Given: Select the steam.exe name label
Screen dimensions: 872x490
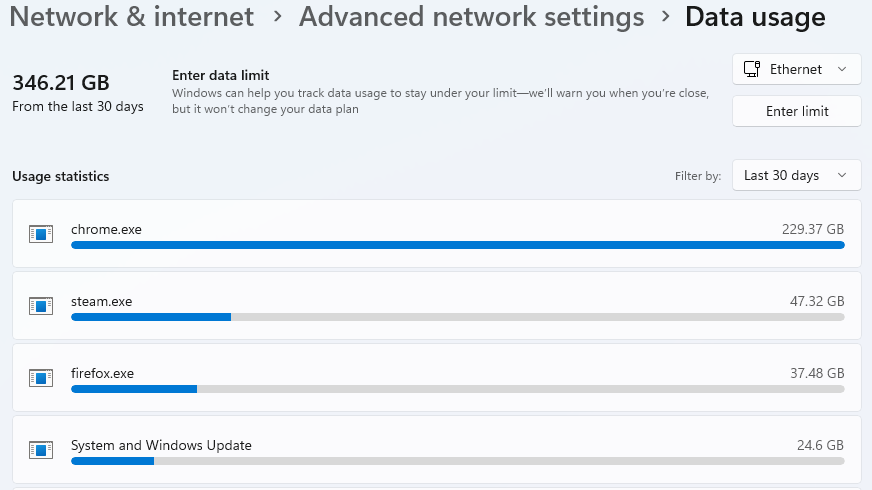Looking at the screenshot, I should pyautogui.click(x=101, y=301).
